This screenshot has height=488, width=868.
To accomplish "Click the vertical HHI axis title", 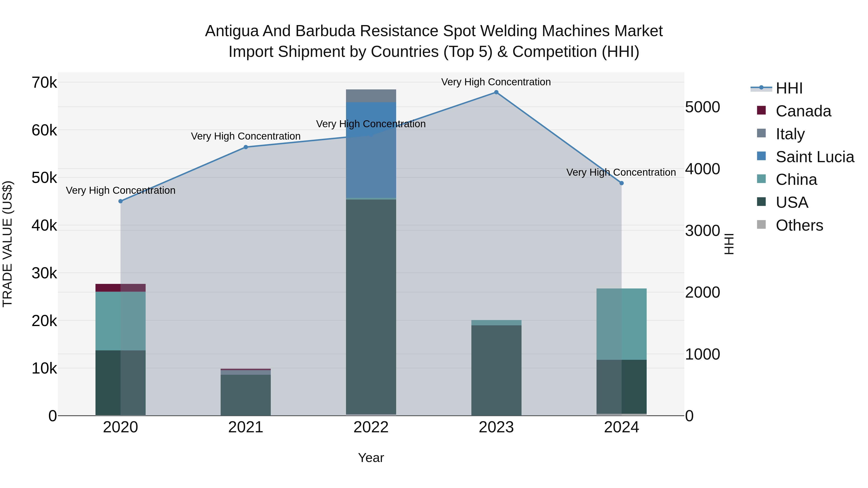I will tap(729, 244).
